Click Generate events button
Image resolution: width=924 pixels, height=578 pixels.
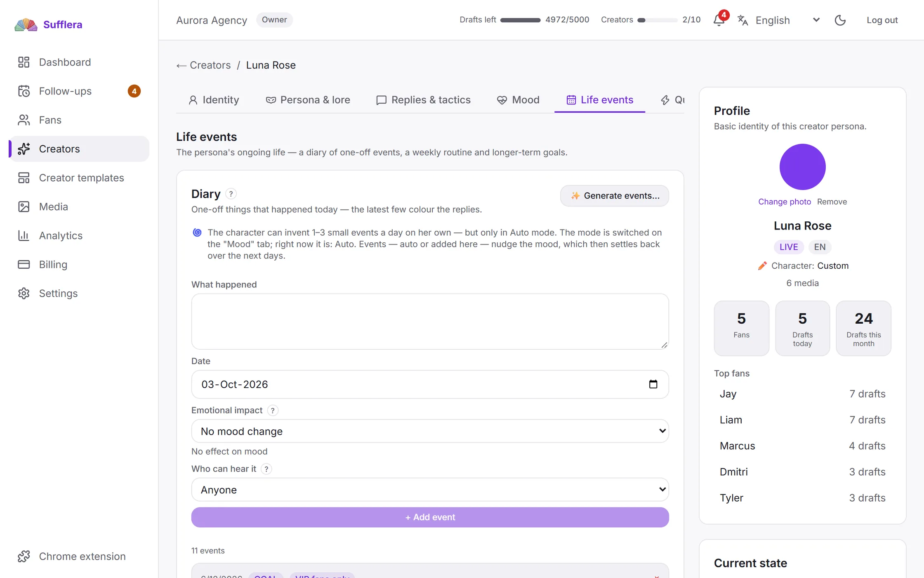coord(615,196)
